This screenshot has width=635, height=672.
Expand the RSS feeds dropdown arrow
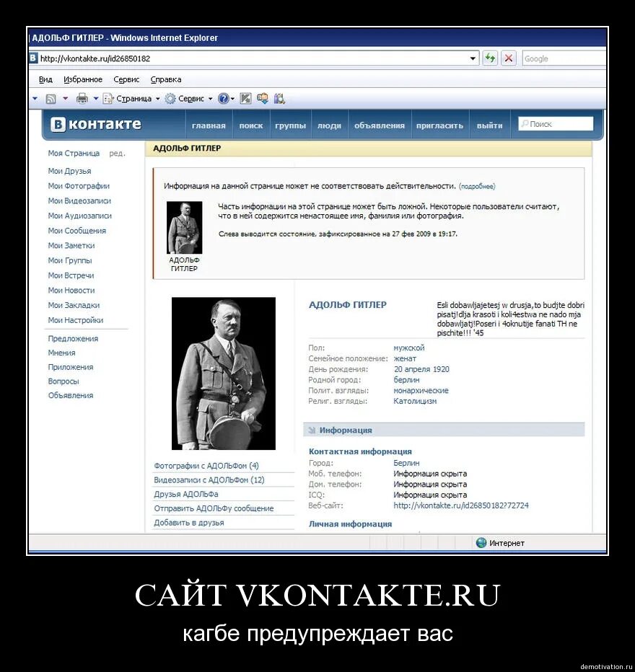click(x=65, y=99)
